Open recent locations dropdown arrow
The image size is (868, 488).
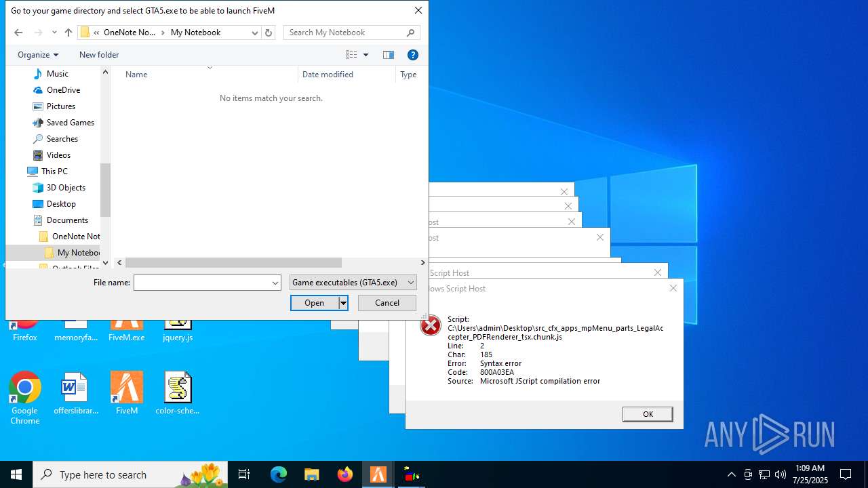point(54,33)
